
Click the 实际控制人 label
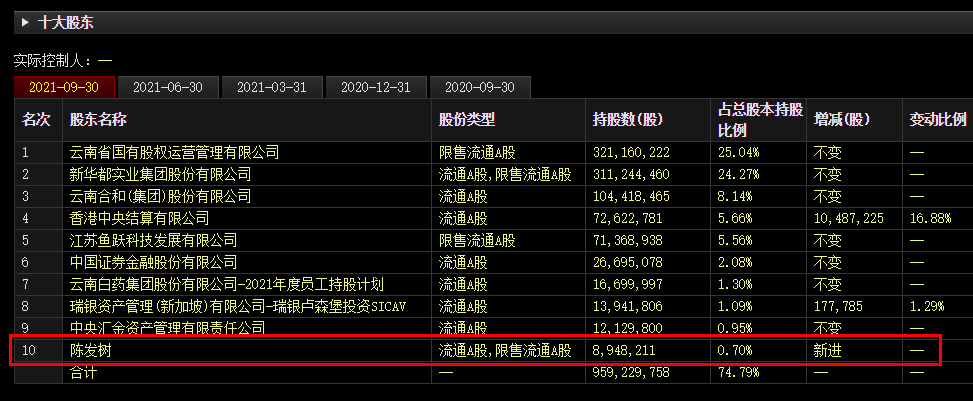(52, 61)
